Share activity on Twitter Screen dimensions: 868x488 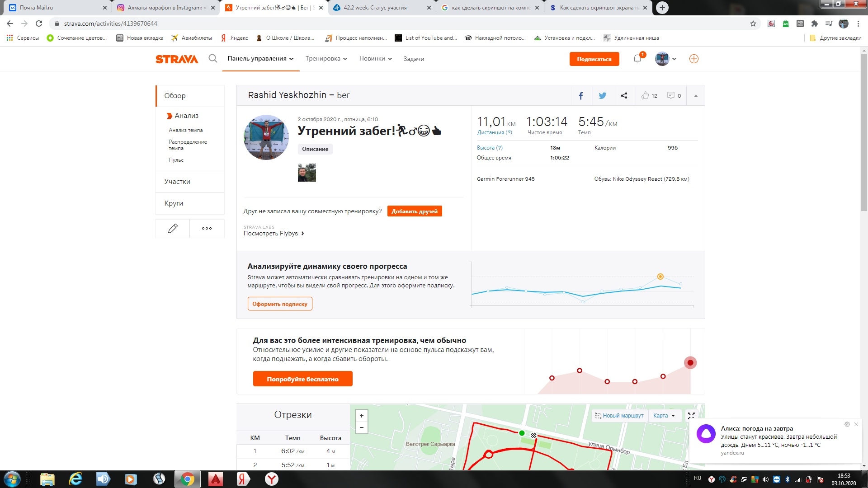pyautogui.click(x=602, y=95)
